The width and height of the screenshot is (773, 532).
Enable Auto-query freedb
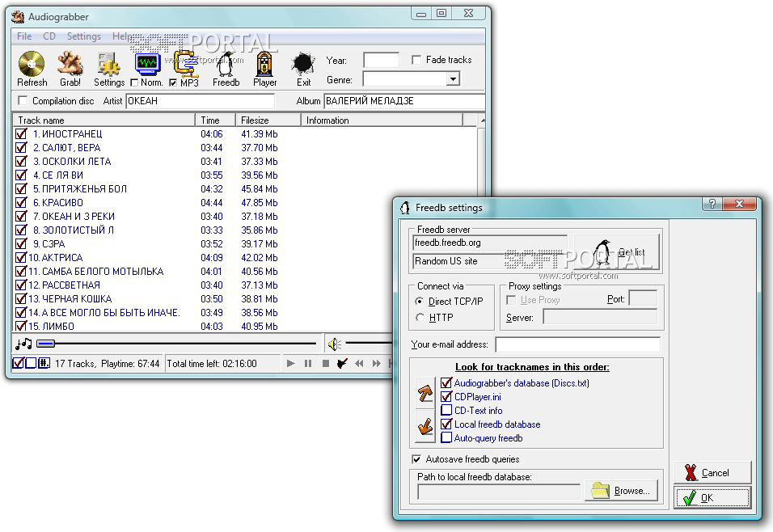[x=446, y=438]
